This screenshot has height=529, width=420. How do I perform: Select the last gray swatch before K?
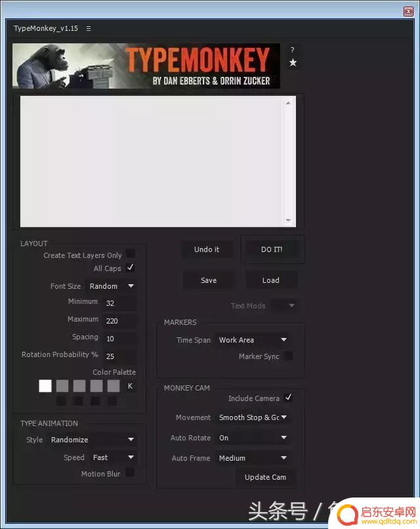114,386
